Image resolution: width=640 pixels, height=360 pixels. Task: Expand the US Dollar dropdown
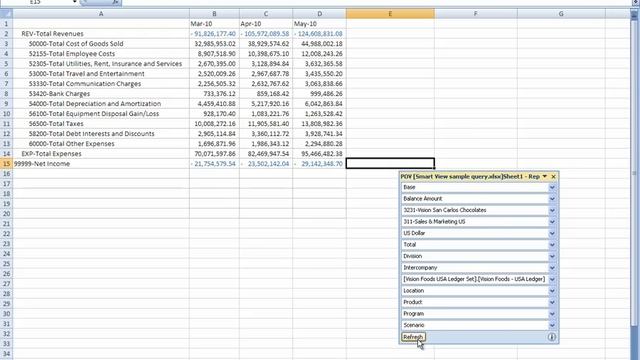[552, 233]
